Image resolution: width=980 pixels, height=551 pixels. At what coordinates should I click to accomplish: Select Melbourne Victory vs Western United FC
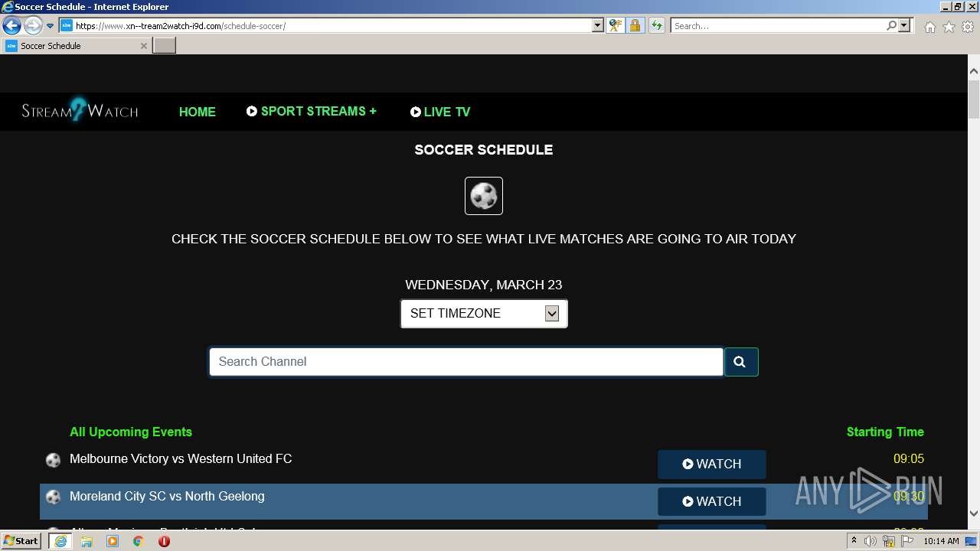181,459
